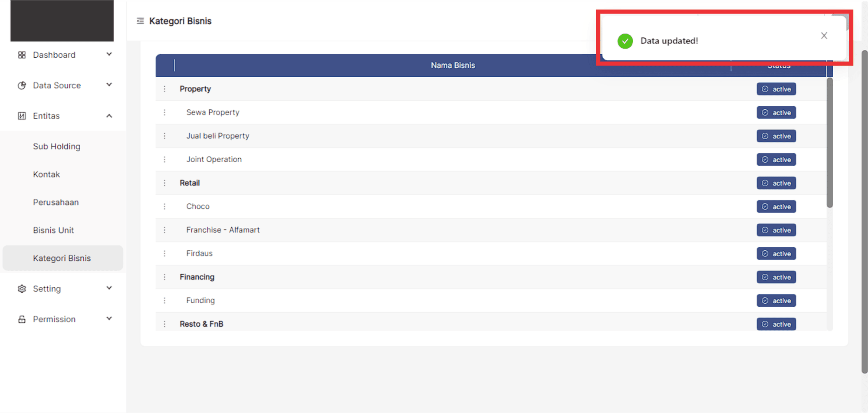Click the green checkmark success icon
The height and width of the screenshot is (413, 868).
(x=625, y=41)
